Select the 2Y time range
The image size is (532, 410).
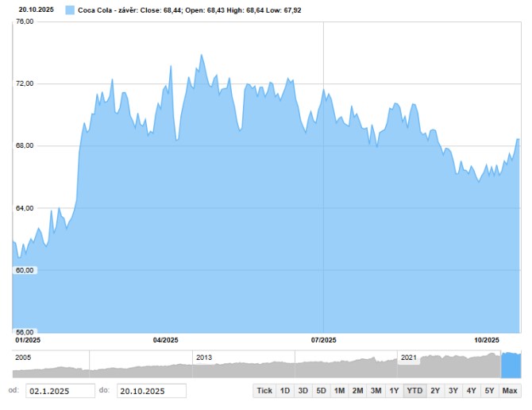[x=434, y=390]
